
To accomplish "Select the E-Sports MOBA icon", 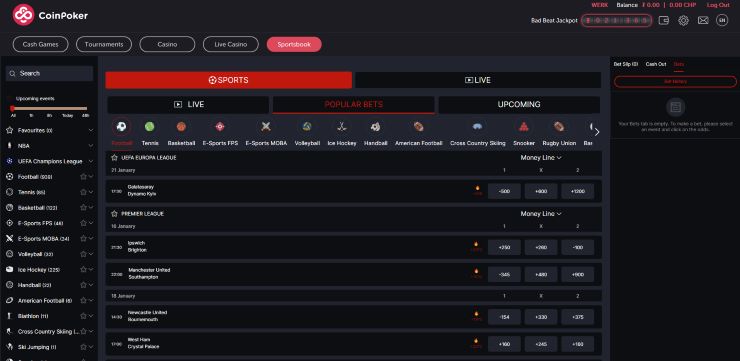I will click(266, 126).
